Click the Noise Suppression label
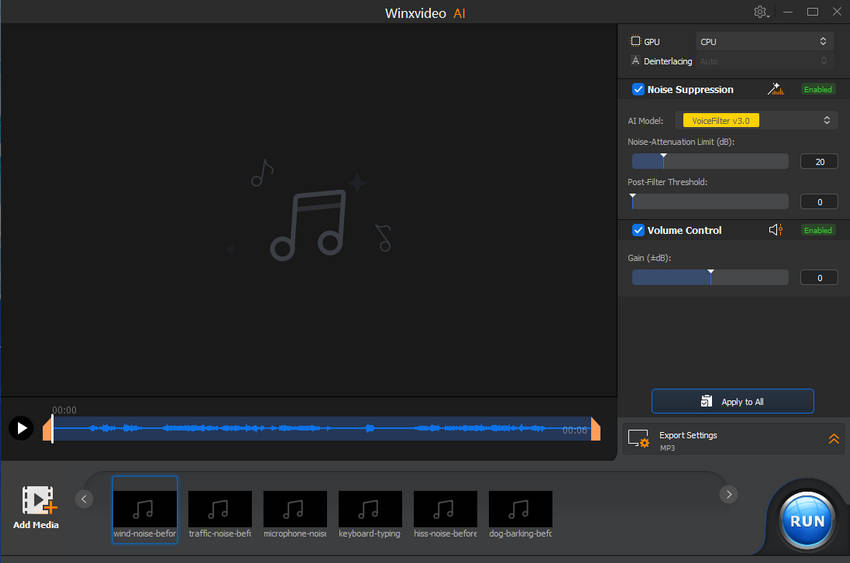 coord(690,89)
